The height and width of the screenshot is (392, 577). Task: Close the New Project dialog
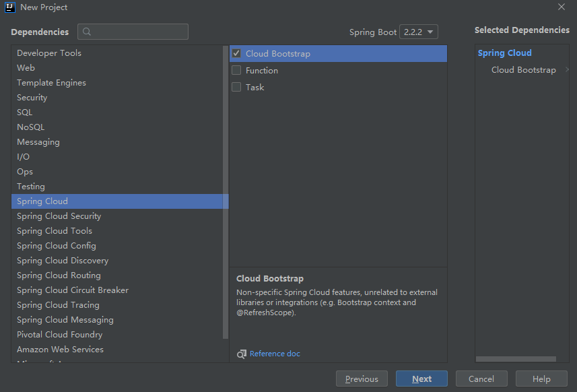point(561,7)
